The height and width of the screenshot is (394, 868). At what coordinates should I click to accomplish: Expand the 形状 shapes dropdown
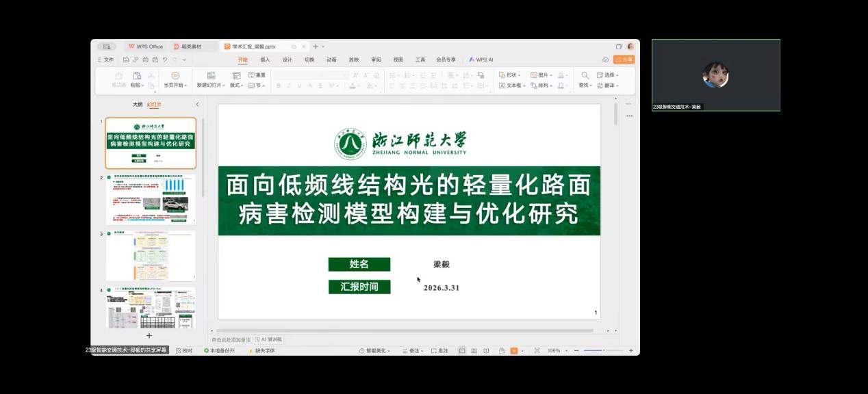click(x=510, y=75)
